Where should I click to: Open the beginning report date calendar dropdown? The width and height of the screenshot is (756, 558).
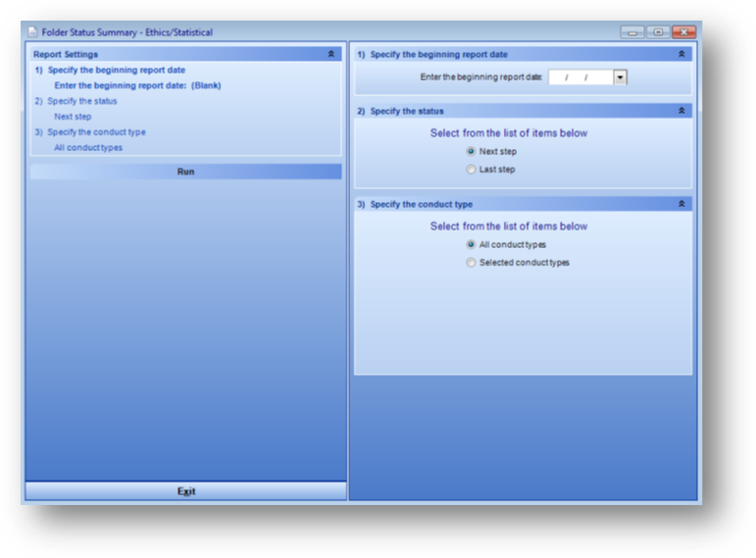point(620,77)
